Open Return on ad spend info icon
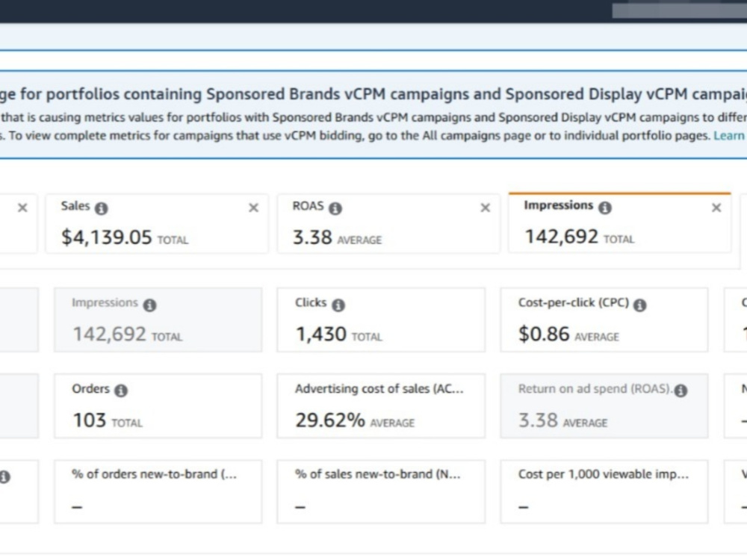The width and height of the screenshot is (747, 560). (x=681, y=391)
